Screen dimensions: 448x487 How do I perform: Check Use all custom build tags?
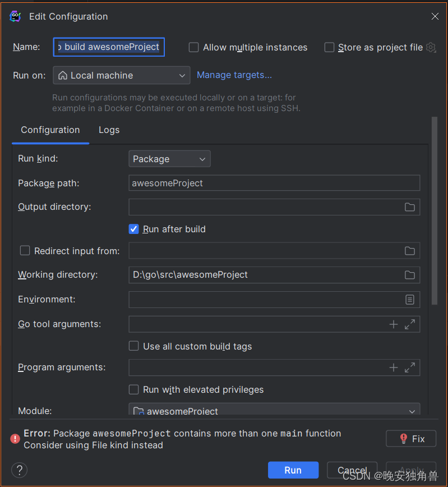pos(133,346)
